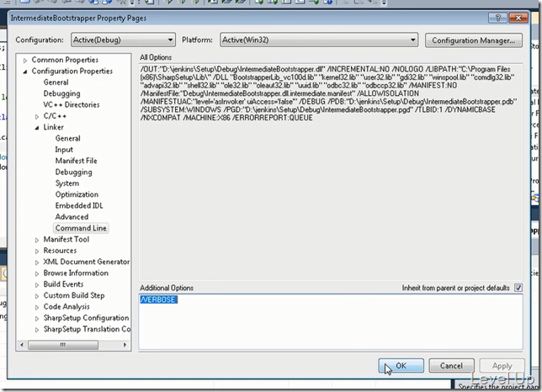Select Linker Embedded IDL page
This screenshot has height=392, width=542.
[x=79, y=206]
